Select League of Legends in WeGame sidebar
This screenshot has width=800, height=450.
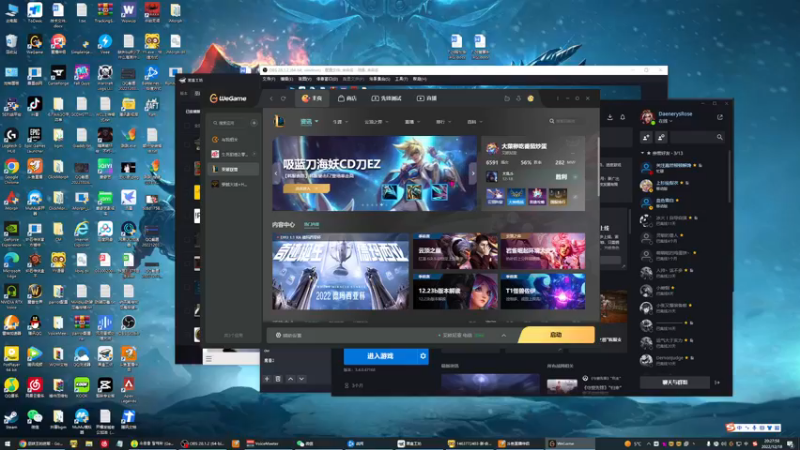233,169
